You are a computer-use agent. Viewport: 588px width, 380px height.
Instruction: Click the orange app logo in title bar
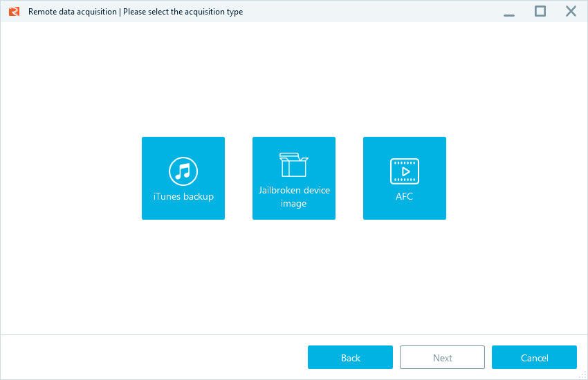point(14,12)
